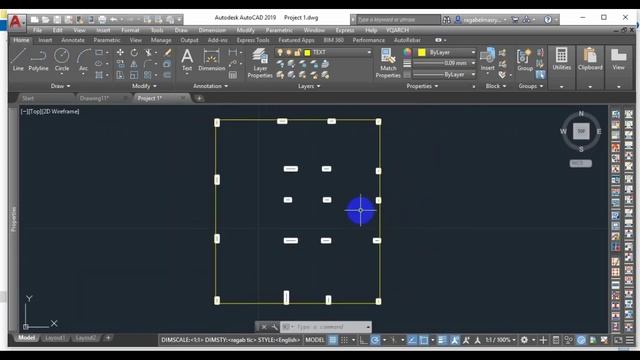The image size is (640, 360).
Task: Open the TEXT layer dropdown
Action: pos(324,52)
